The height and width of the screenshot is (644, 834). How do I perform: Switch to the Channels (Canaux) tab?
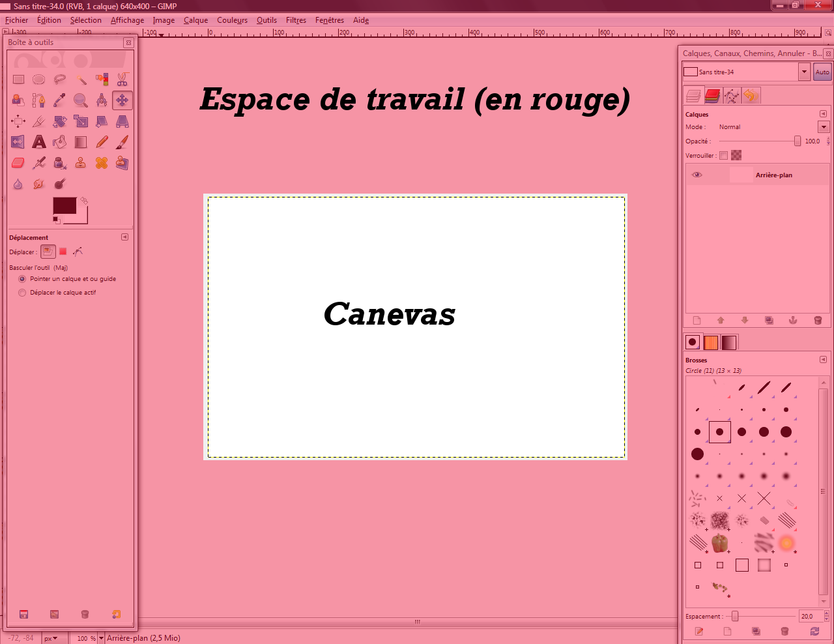712,96
